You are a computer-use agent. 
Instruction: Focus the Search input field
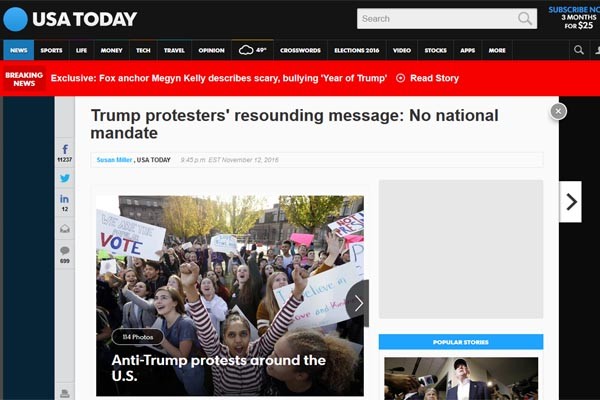click(437, 18)
